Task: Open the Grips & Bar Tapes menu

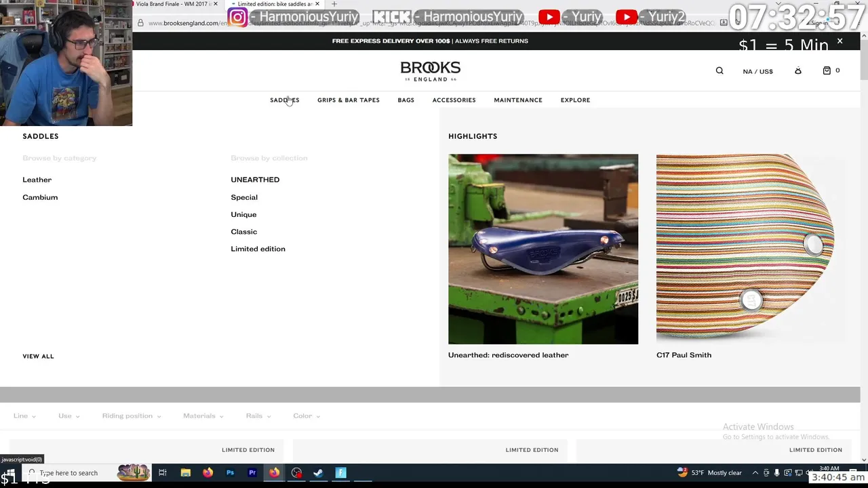Action: 349,100
